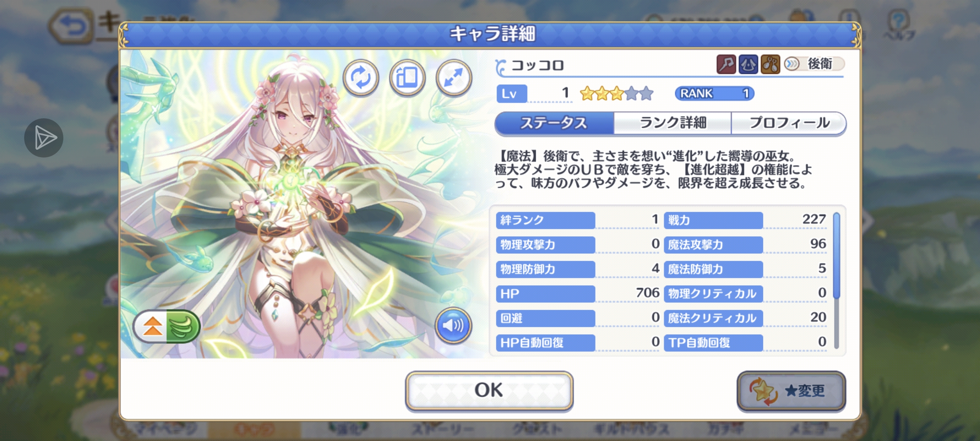Tap the red wand attribute icon
Image resolution: width=980 pixels, height=441 pixels.
(726, 64)
